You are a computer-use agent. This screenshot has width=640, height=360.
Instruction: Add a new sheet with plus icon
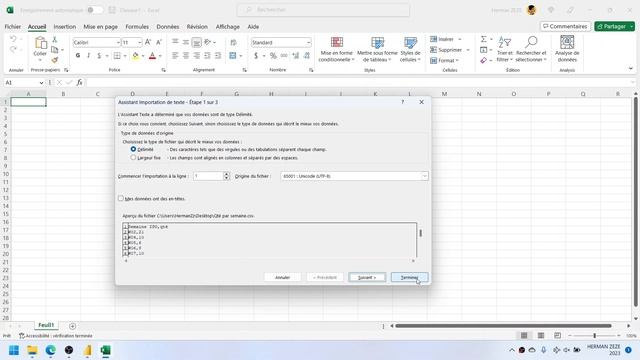(x=72, y=326)
